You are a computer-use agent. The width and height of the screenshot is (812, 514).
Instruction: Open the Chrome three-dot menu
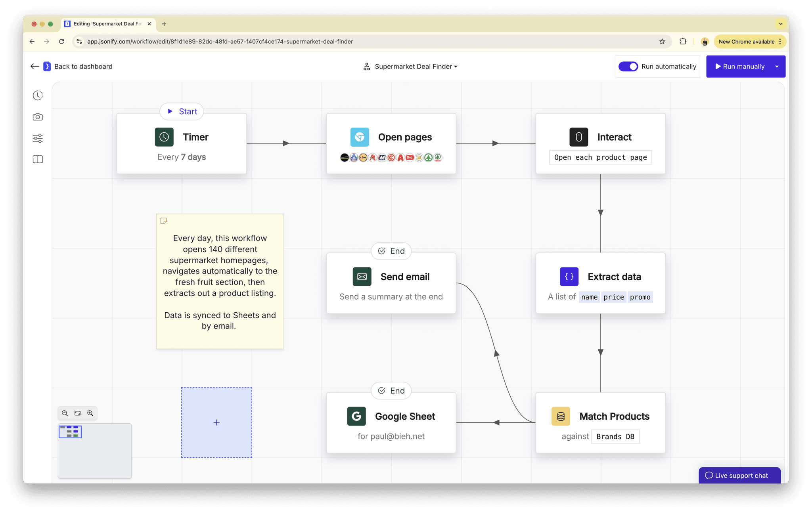click(x=780, y=42)
